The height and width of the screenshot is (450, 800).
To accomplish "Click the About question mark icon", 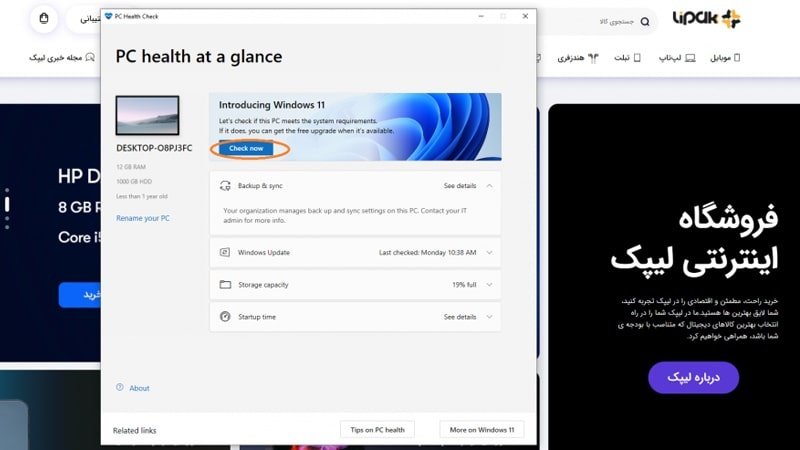I will (120, 387).
